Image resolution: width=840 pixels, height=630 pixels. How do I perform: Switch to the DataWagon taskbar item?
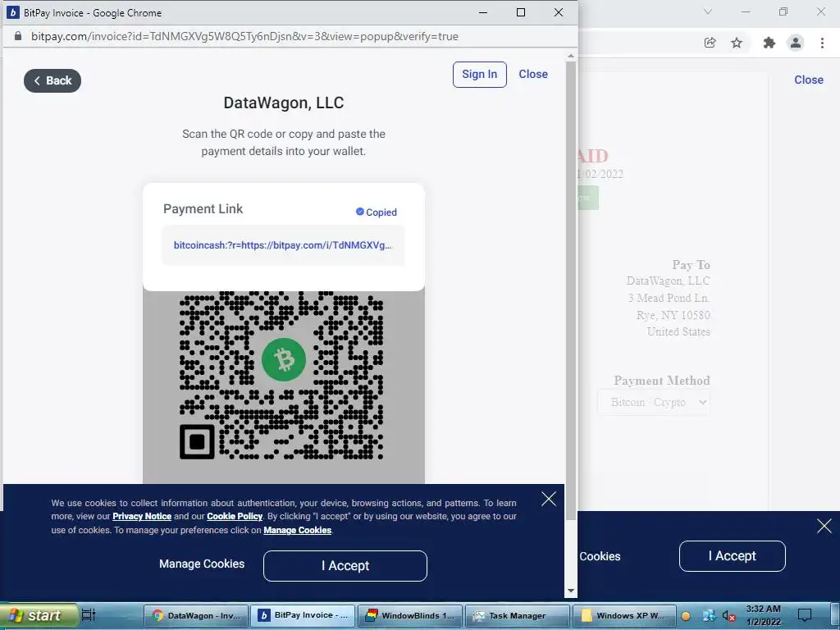pos(196,615)
